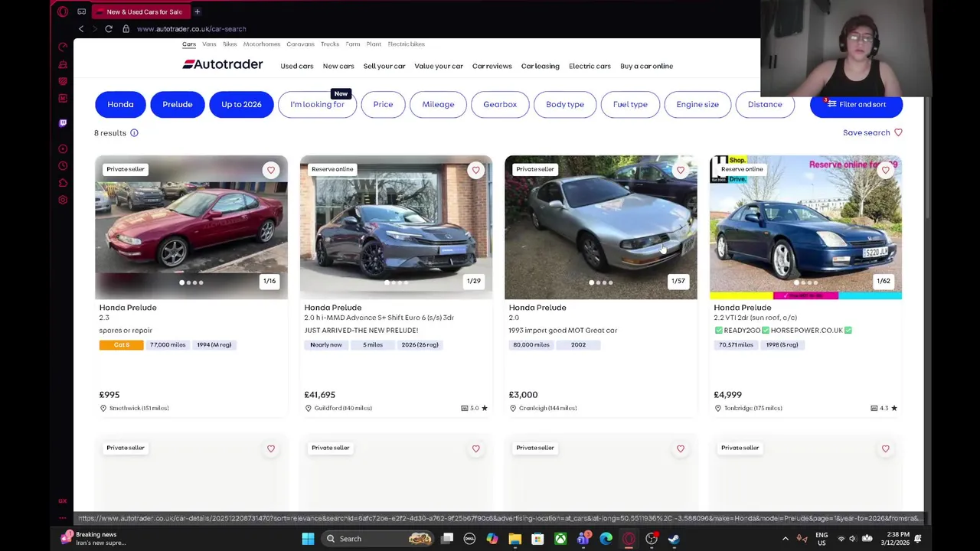
Task: Show hidden system tray icons
Action: tap(785, 539)
